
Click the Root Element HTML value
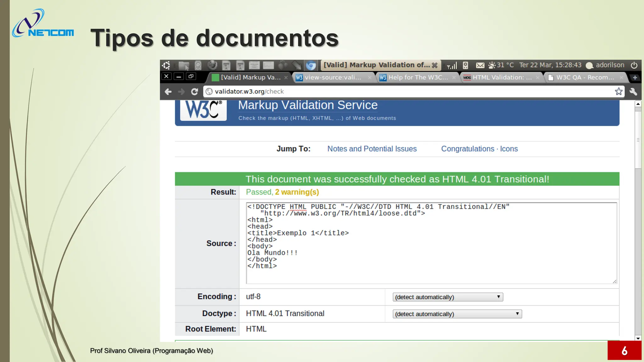click(x=256, y=329)
